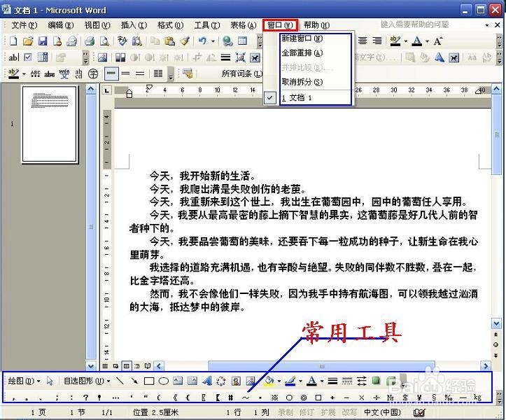
Task: Open the 文件 File menu
Action: coord(24,25)
